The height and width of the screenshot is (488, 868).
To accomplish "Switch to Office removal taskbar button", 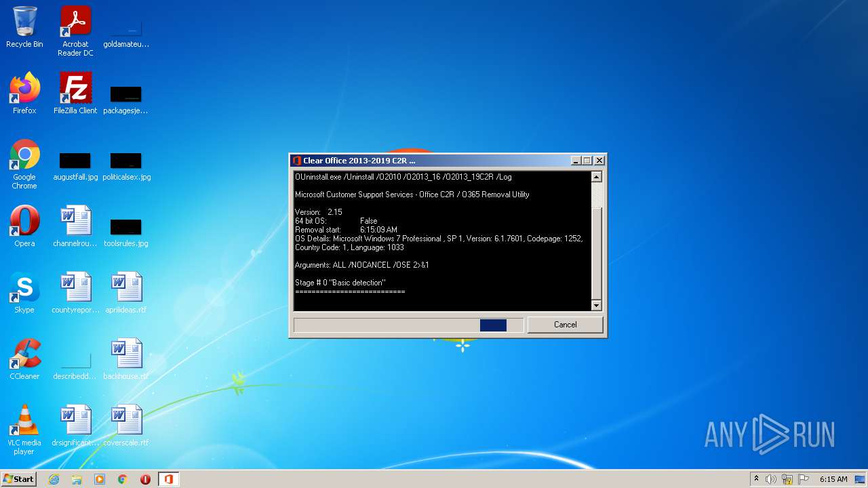I will pos(168,479).
